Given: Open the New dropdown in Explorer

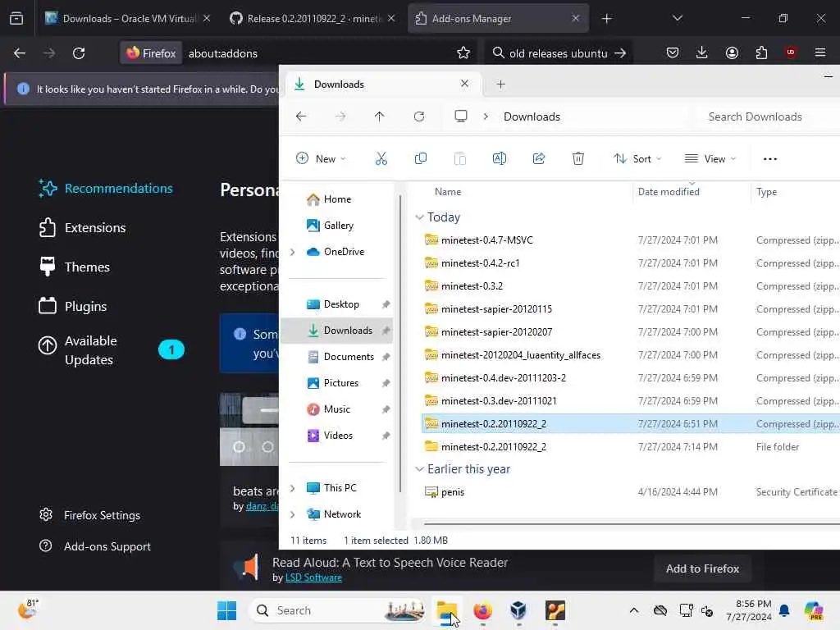Looking at the screenshot, I should click(x=321, y=158).
